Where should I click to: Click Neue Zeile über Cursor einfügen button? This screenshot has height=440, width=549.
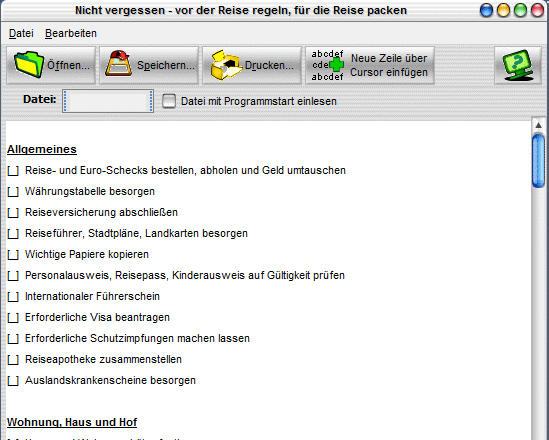(x=370, y=65)
